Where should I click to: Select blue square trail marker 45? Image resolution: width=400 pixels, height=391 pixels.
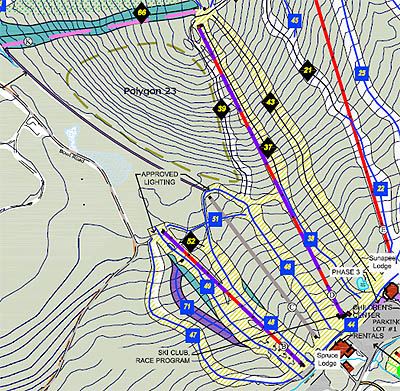(x=295, y=21)
